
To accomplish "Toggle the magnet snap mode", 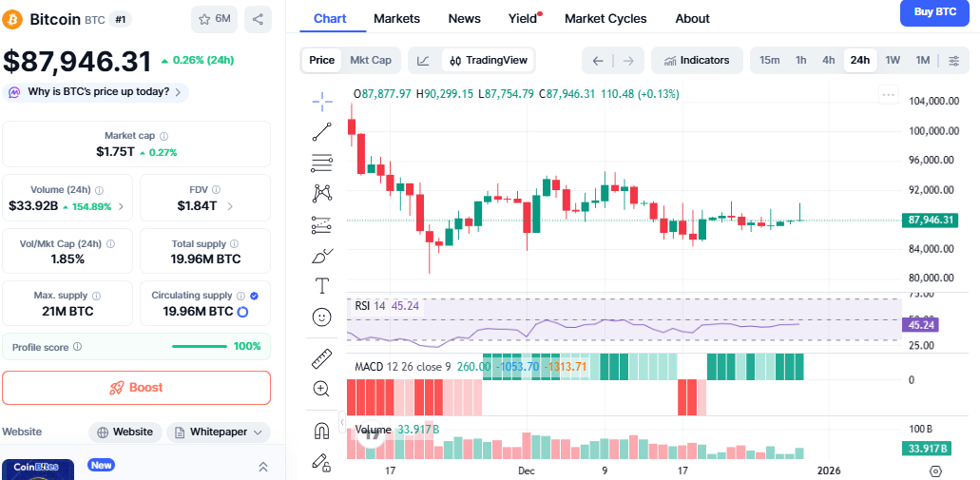I will (x=322, y=431).
